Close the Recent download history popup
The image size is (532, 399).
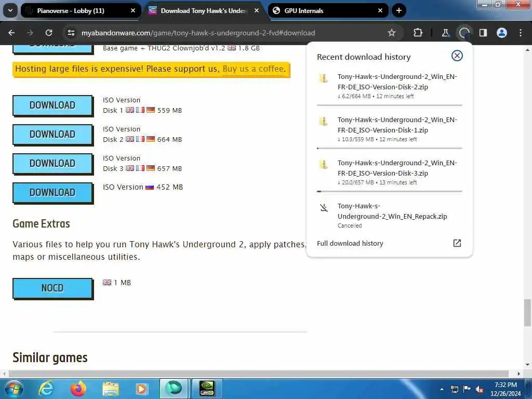click(457, 56)
